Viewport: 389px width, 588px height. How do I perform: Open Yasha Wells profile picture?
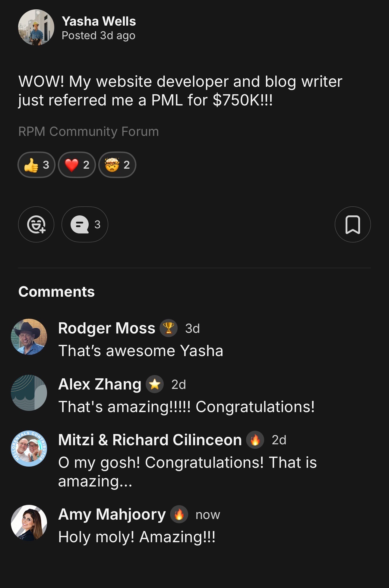[36, 27]
